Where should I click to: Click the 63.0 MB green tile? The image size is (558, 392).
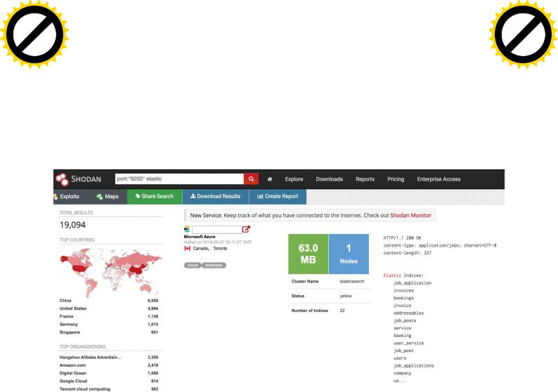pyautogui.click(x=309, y=254)
